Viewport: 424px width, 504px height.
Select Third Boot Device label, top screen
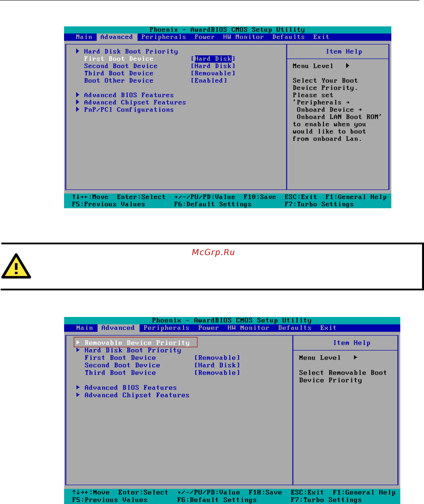pyautogui.click(x=119, y=73)
